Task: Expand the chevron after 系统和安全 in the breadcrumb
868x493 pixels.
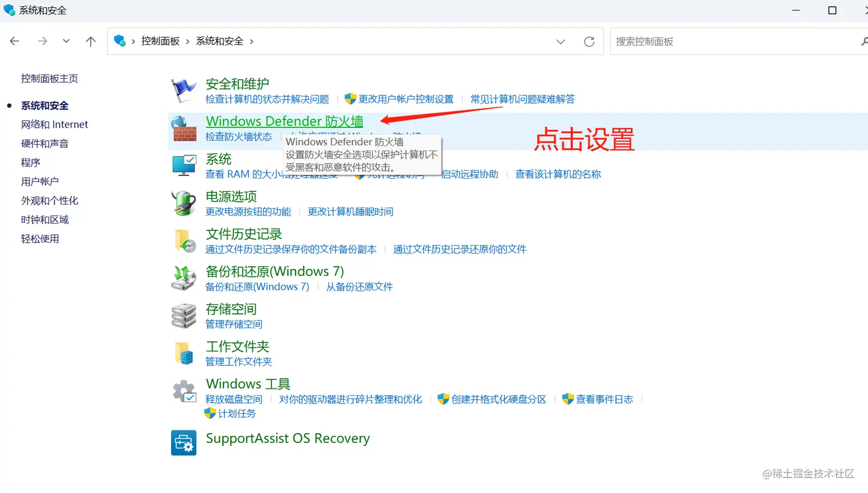Action: click(x=251, y=41)
